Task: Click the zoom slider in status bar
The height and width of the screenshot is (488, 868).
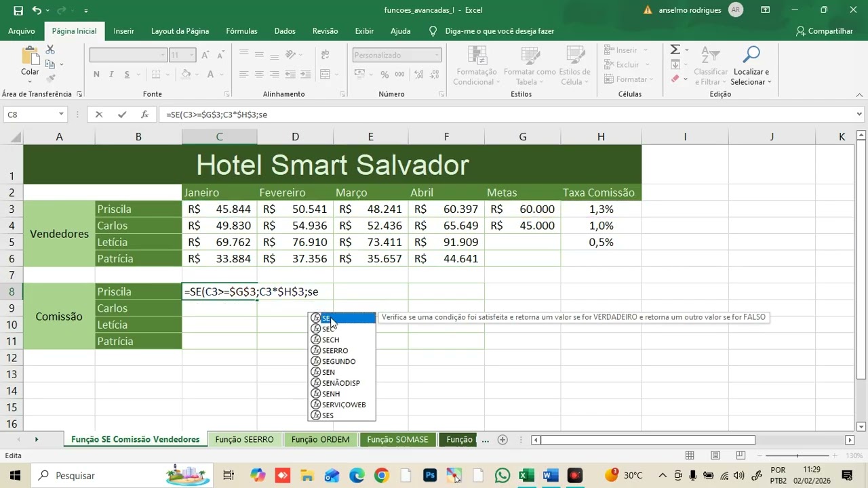Action: [x=797, y=455]
